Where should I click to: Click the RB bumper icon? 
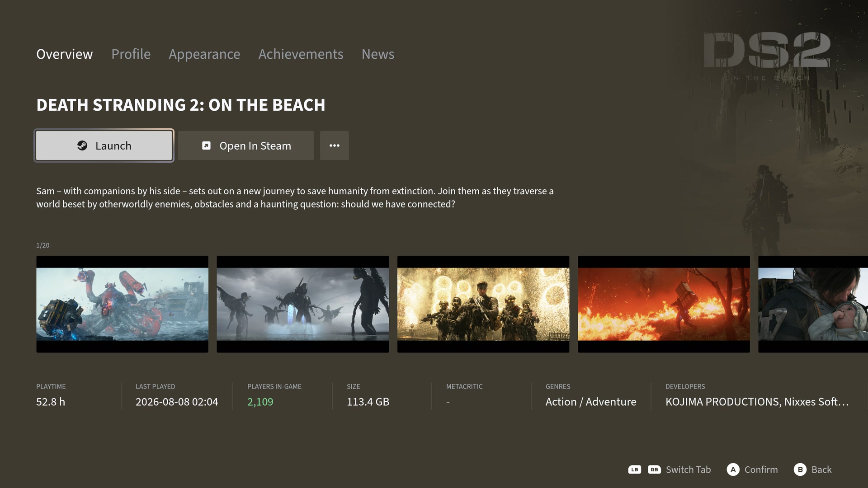pos(654,469)
